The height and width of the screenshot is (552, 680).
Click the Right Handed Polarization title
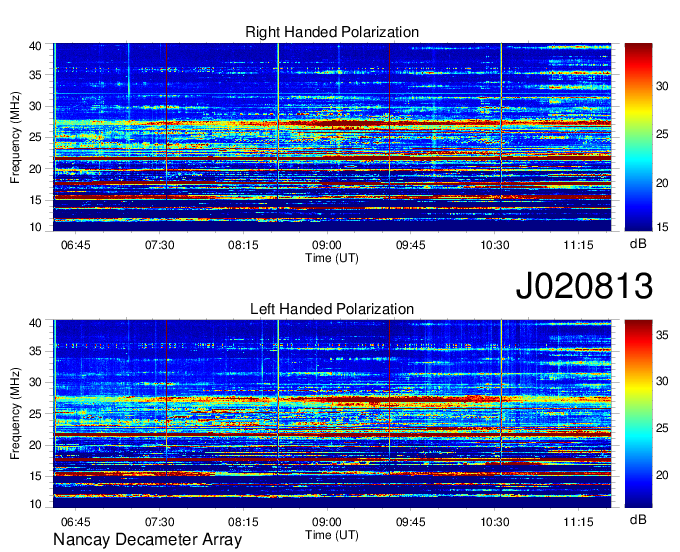coord(332,32)
